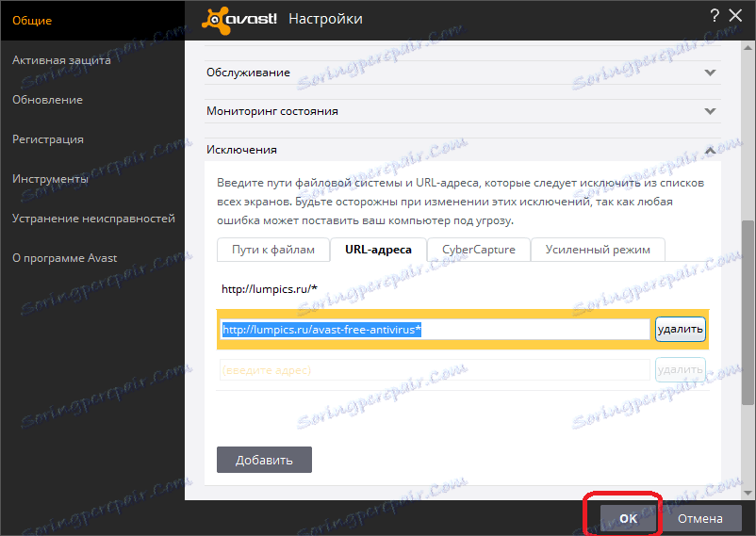Switch to Инструменты section
The image size is (756, 536).
[x=50, y=179]
